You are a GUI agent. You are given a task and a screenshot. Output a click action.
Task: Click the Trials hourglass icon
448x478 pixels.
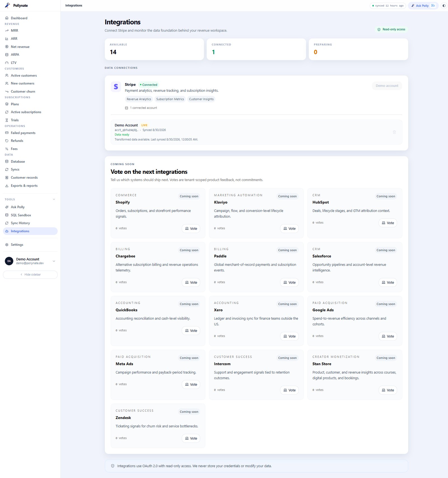point(7,120)
